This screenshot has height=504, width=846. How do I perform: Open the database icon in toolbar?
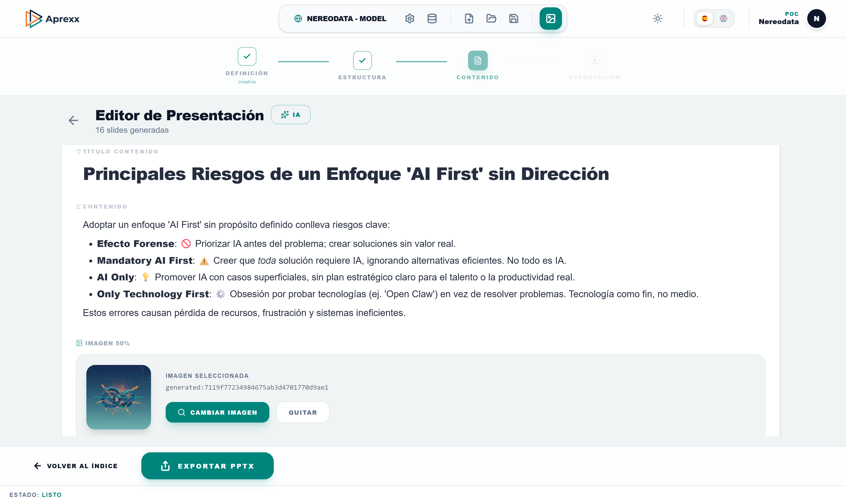pyautogui.click(x=432, y=18)
